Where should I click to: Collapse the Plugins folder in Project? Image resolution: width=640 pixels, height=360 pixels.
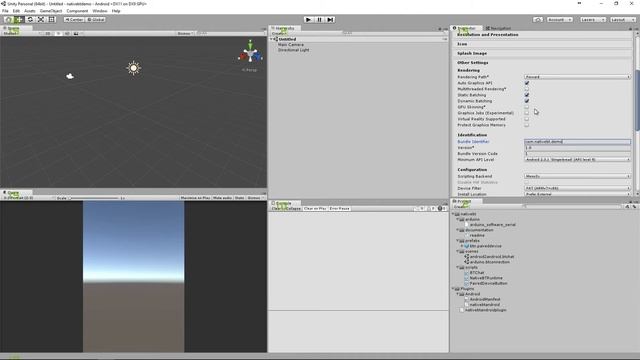click(x=454, y=289)
